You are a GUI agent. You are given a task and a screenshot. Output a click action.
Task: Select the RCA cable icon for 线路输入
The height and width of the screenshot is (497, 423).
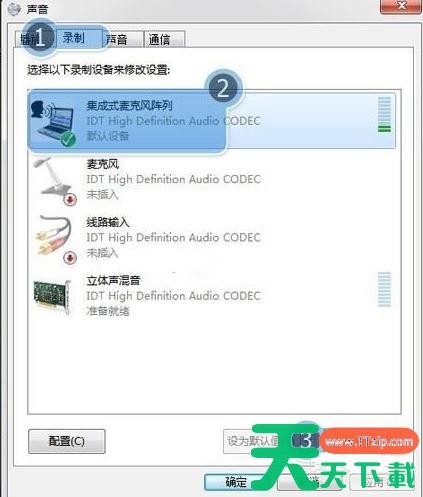coord(54,238)
